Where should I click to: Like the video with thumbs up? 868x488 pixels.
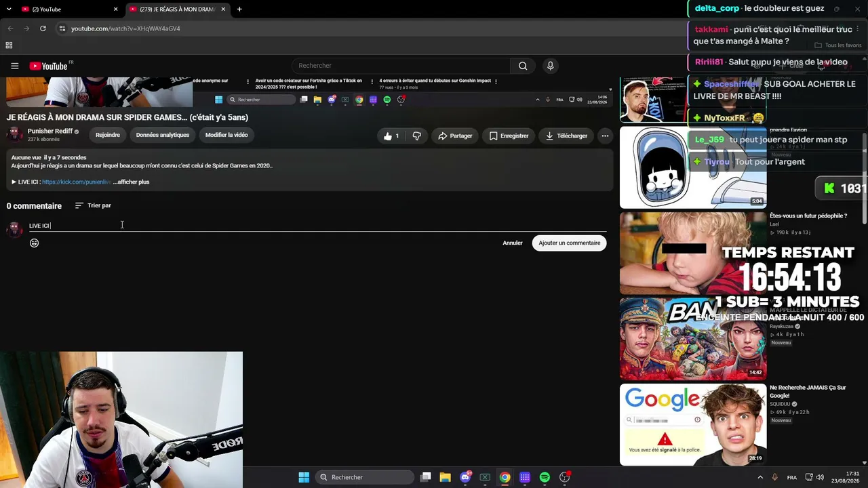point(391,136)
